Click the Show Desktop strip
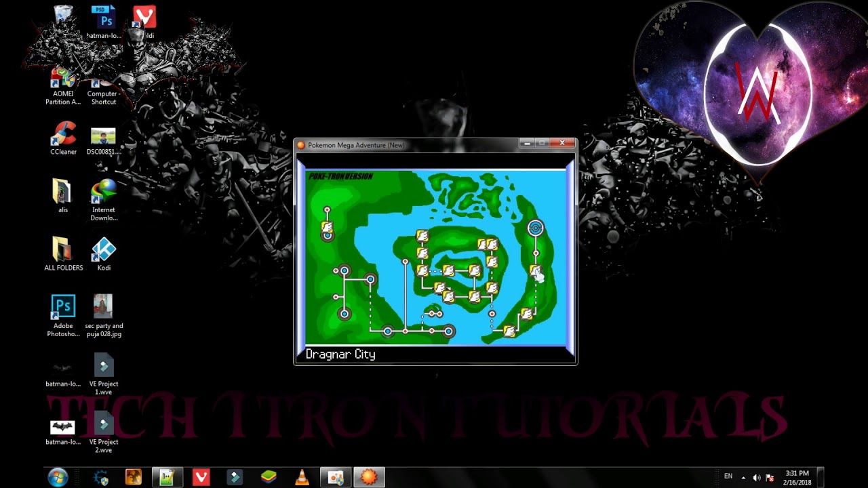868x488 pixels. click(821, 478)
